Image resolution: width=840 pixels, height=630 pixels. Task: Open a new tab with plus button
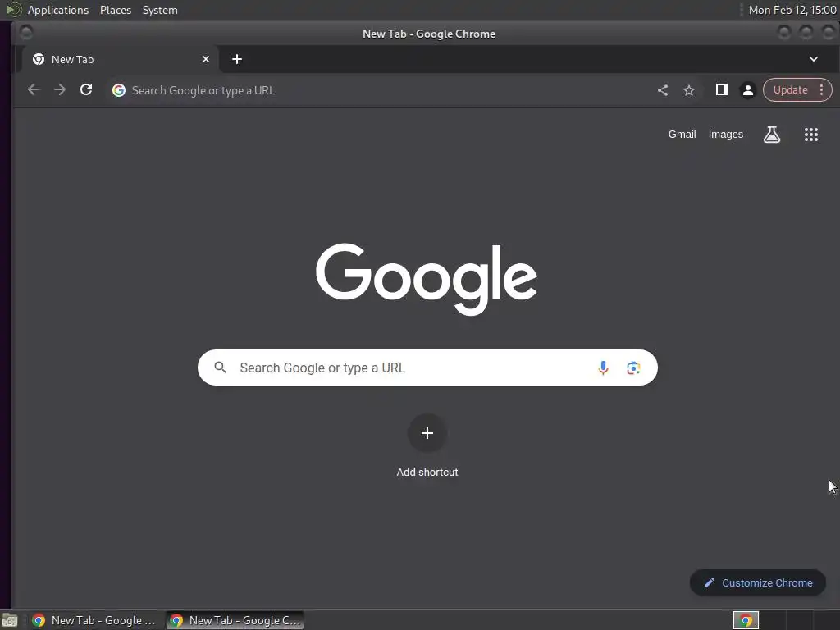(x=237, y=59)
